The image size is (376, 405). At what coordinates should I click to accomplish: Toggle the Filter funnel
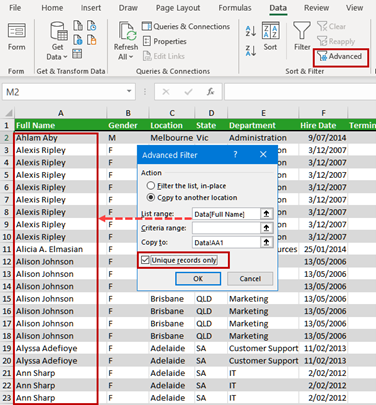pos(302,36)
